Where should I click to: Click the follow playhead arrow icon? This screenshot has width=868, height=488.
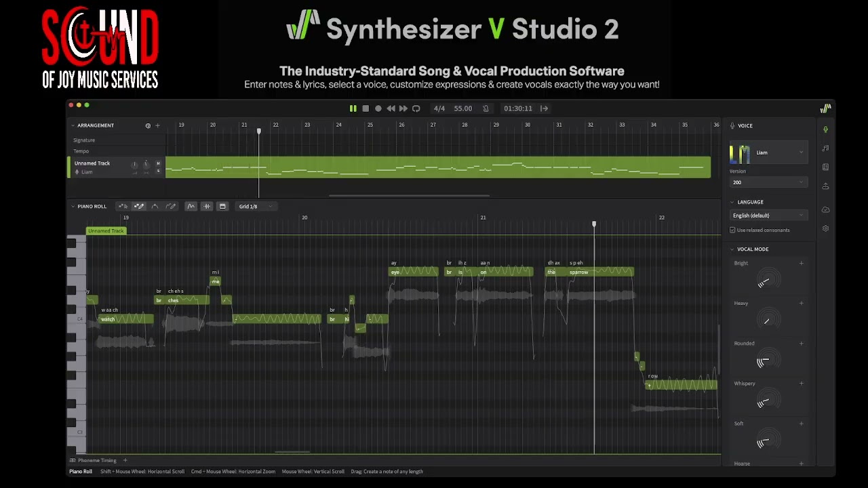[x=544, y=108]
